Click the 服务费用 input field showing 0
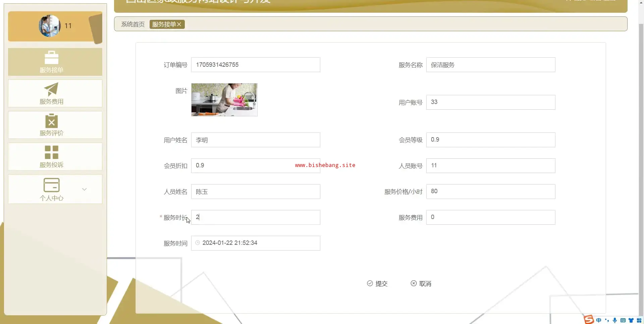644x324 pixels. [491, 217]
